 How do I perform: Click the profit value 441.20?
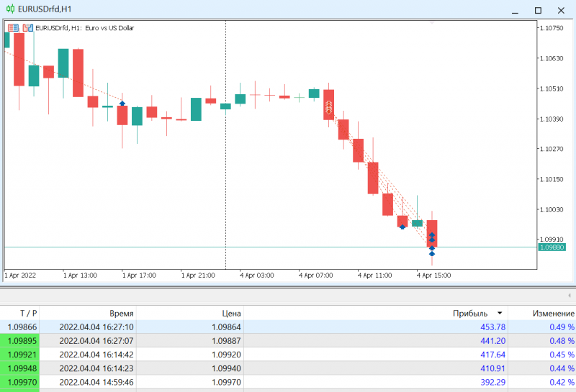[x=493, y=341]
